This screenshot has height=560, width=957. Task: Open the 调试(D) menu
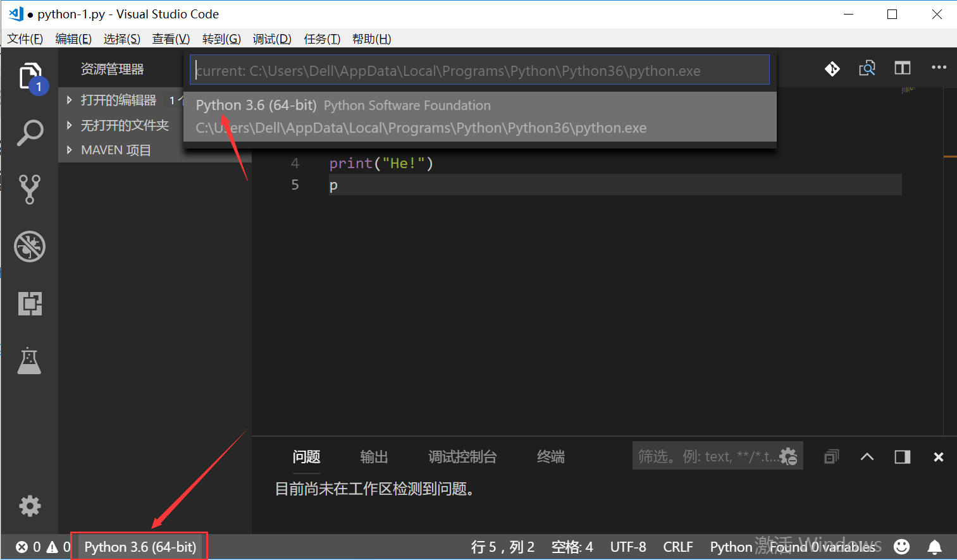pyautogui.click(x=271, y=39)
